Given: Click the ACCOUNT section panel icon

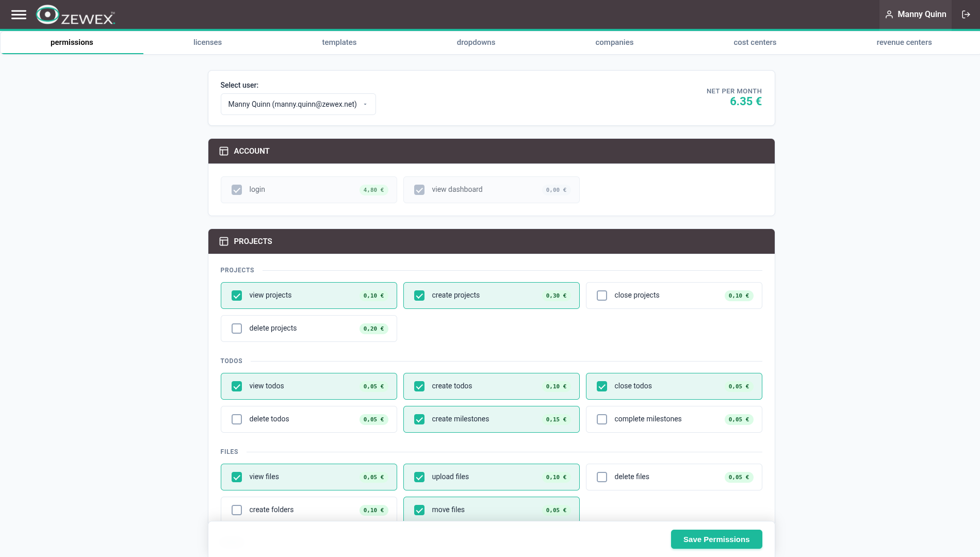Looking at the screenshot, I should point(224,151).
